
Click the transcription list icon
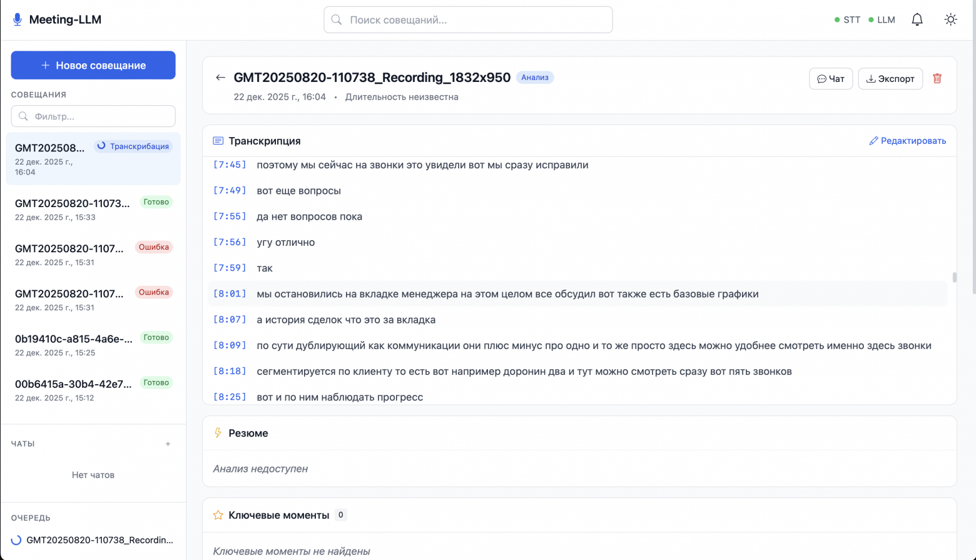pos(217,140)
